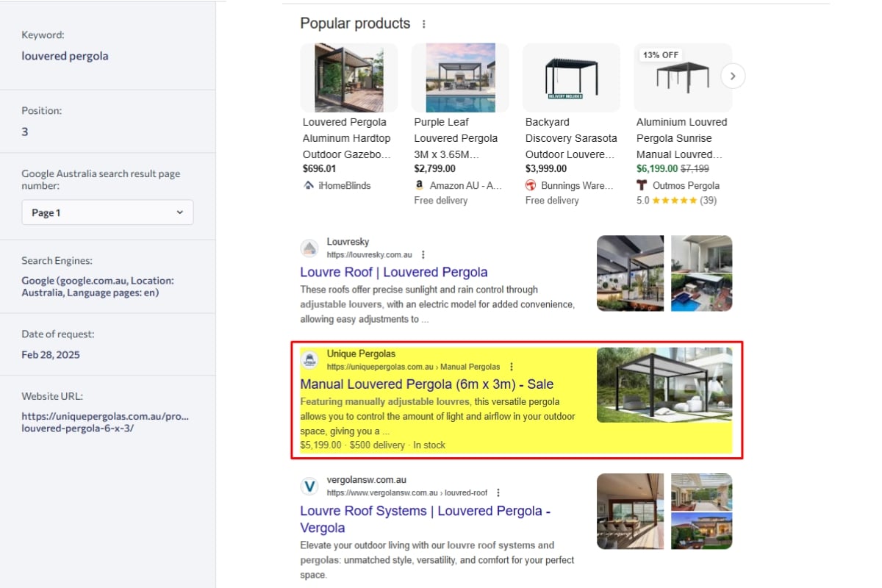
Task: Open the Louvresky result options menu
Action: [x=423, y=255]
